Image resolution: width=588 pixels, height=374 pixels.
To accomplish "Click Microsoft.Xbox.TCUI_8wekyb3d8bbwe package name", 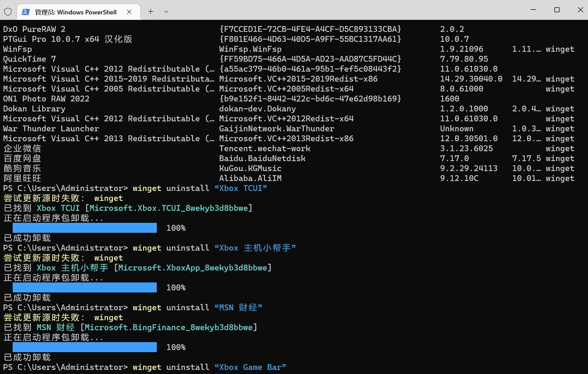I will (x=169, y=208).
